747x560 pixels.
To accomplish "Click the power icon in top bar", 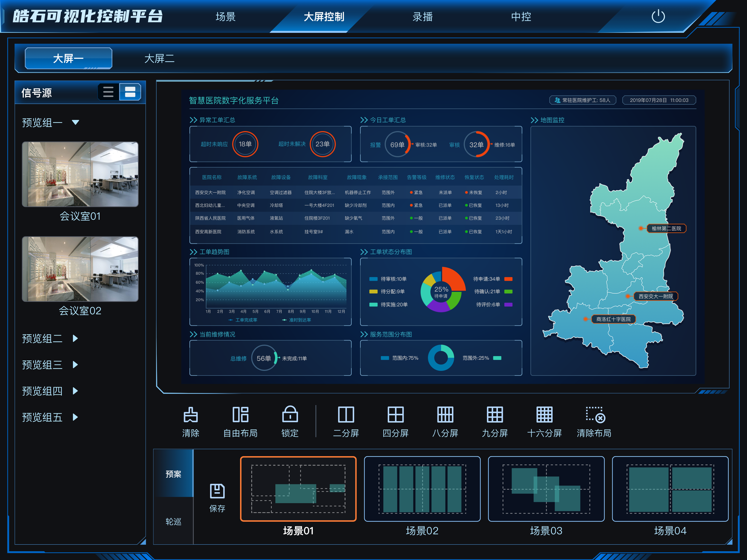I will point(658,16).
